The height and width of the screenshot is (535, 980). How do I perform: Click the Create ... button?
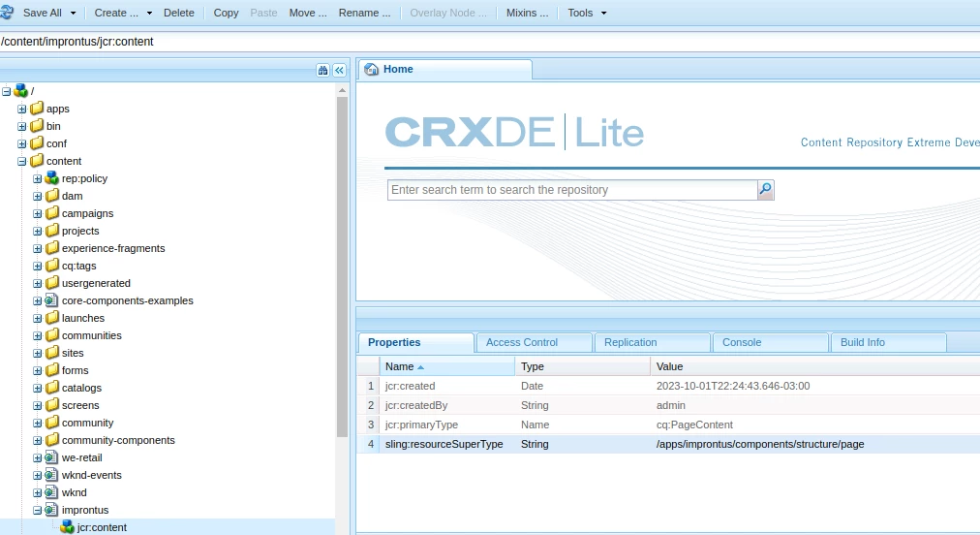coord(116,13)
